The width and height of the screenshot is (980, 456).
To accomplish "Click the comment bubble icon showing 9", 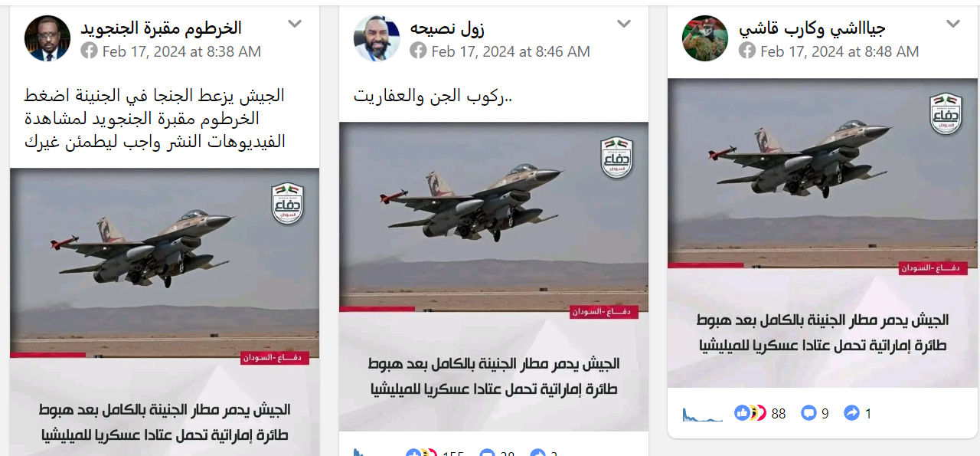I will tap(808, 413).
